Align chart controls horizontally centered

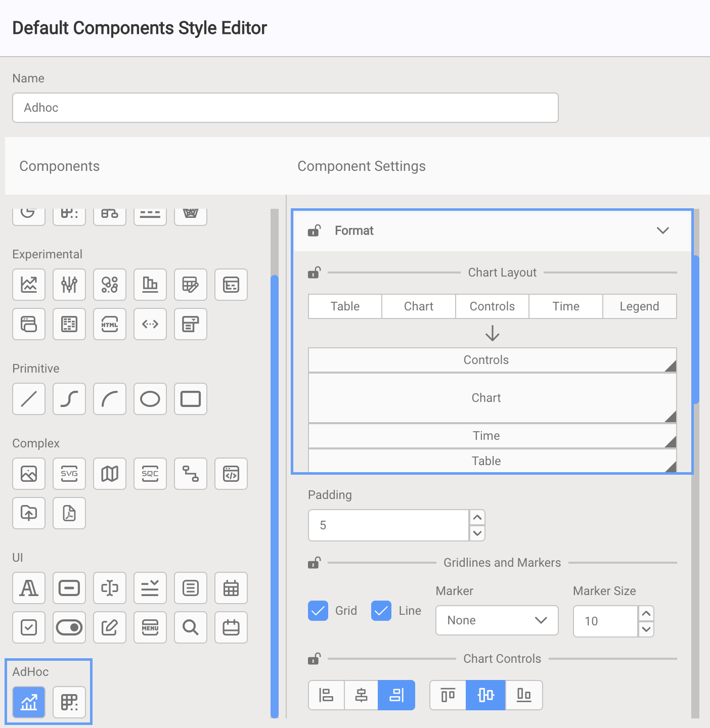(361, 695)
